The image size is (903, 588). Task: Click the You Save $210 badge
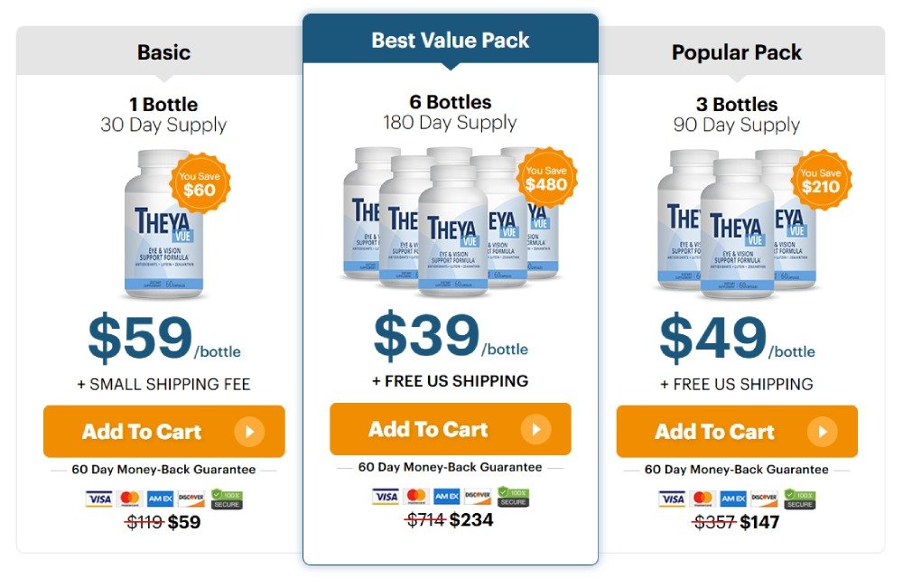[821, 181]
